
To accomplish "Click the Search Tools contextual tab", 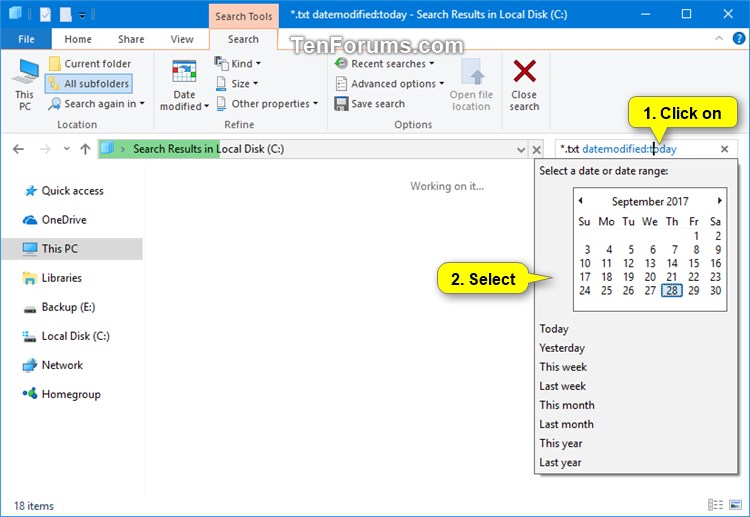I will [243, 16].
